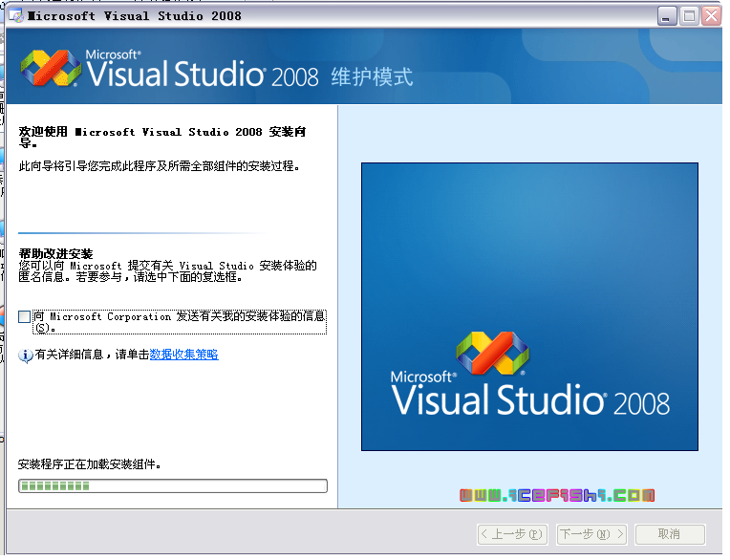Image resolution: width=730 pixels, height=560 pixels.
Task: Click the 上一步 (P) button
Action: [x=512, y=534]
